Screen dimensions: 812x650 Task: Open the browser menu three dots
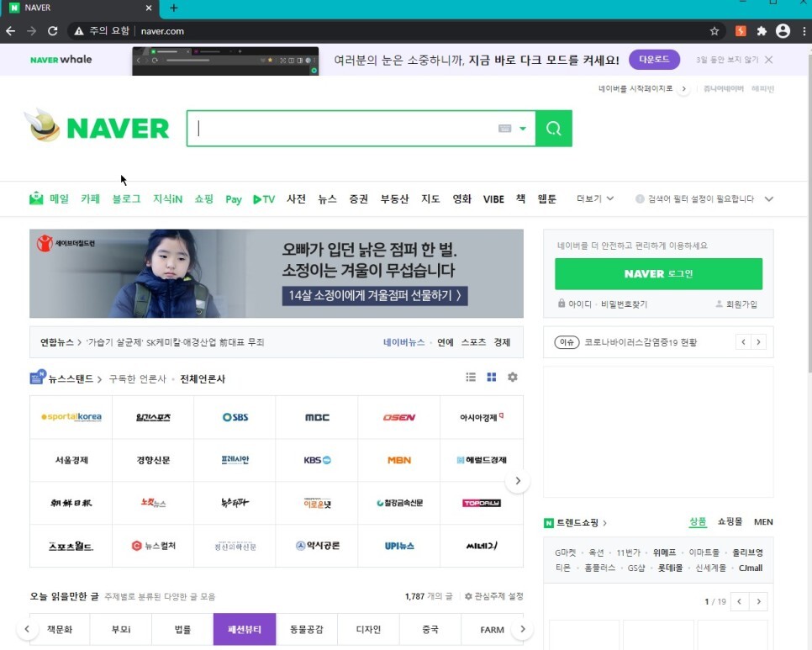pos(804,31)
